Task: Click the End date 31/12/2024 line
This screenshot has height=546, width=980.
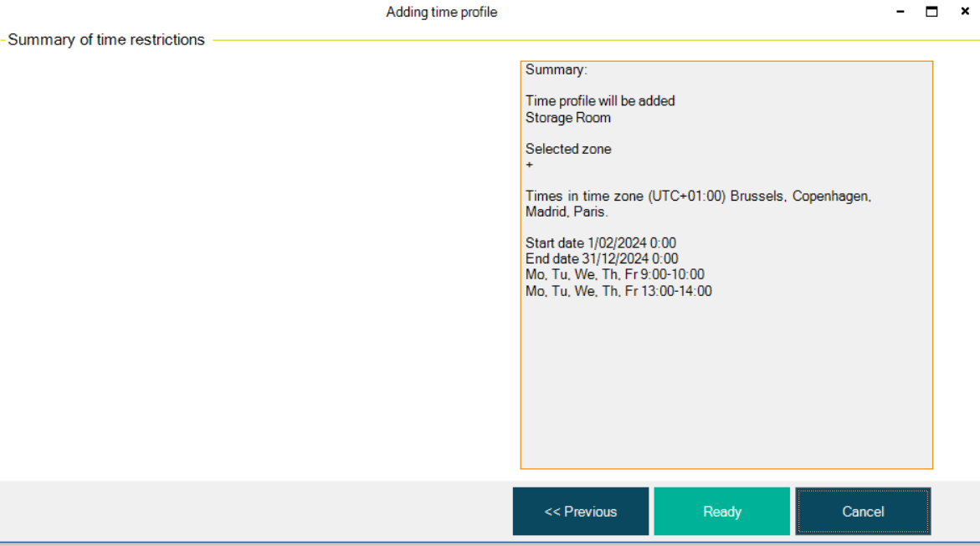Action: pyautogui.click(x=602, y=259)
